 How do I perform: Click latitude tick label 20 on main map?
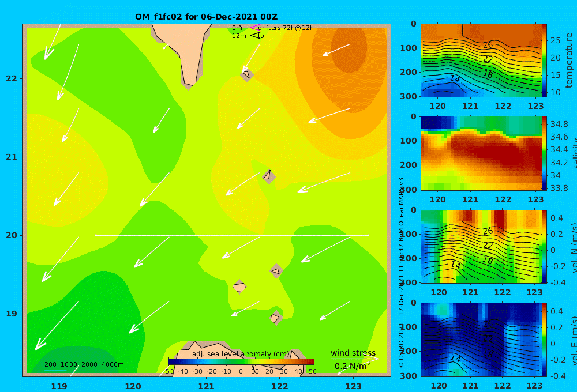pos(12,235)
